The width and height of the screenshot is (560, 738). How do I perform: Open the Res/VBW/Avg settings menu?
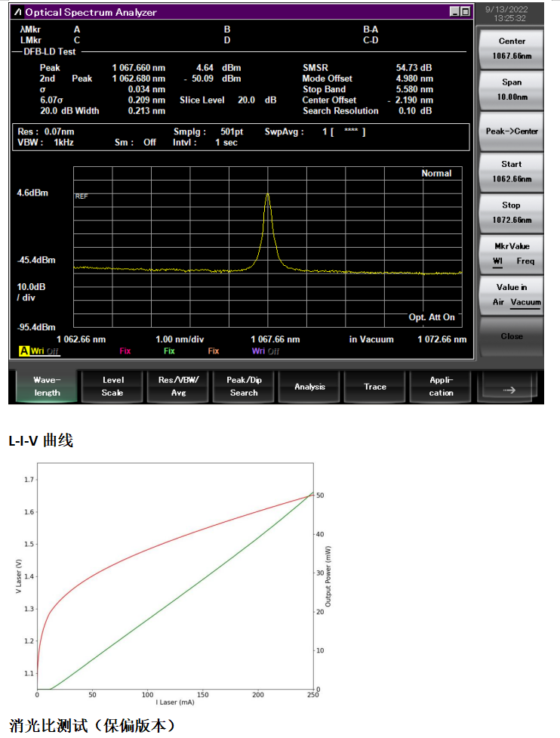click(x=178, y=386)
